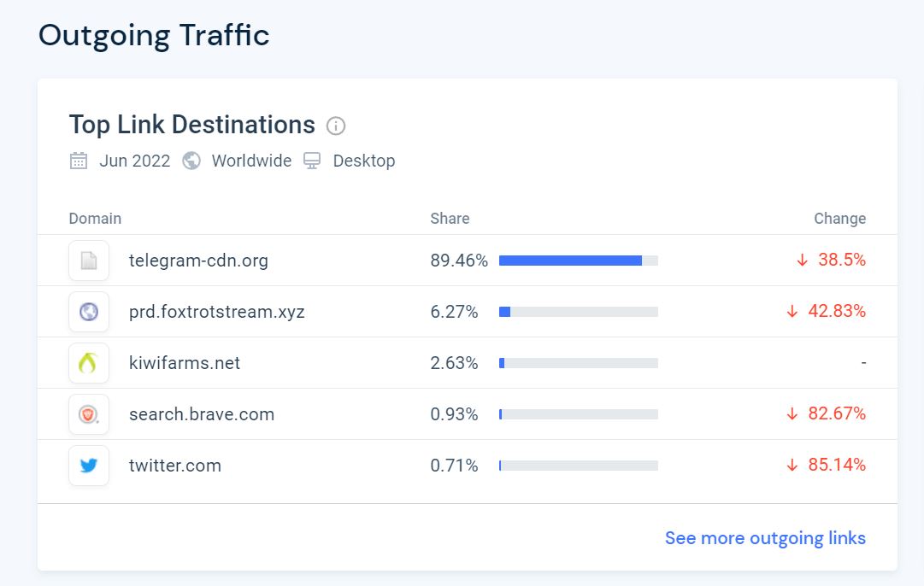The image size is (924, 586).
Task: Click the Desktop device label
Action: tap(364, 161)
